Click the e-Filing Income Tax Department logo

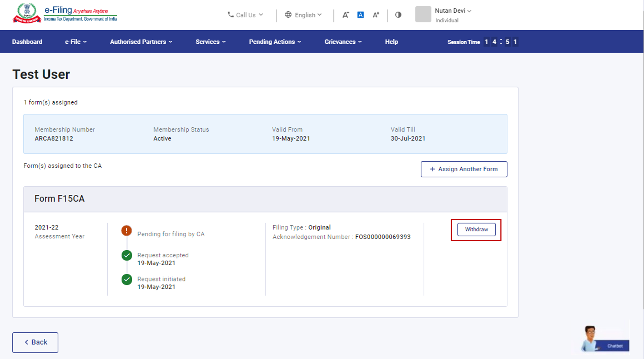[x=65, y=14]
